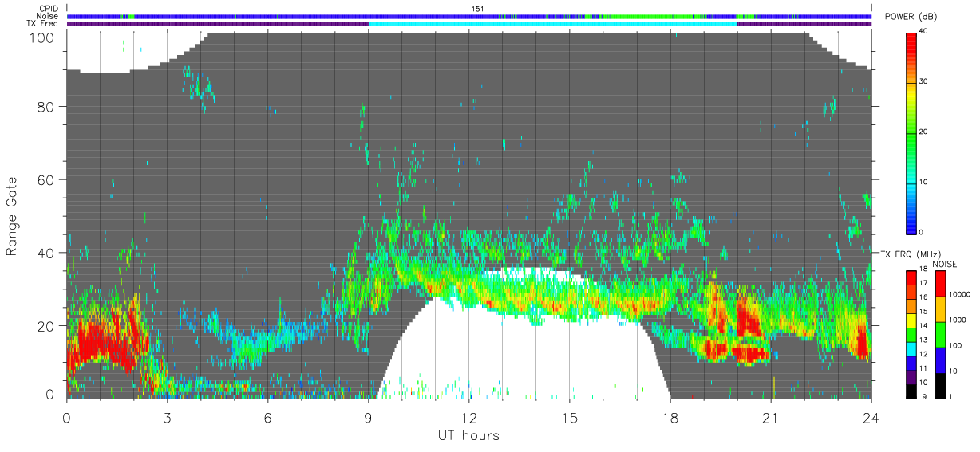
Task: Click the 6 tick on UT hours axis
Action: point(267,418)
